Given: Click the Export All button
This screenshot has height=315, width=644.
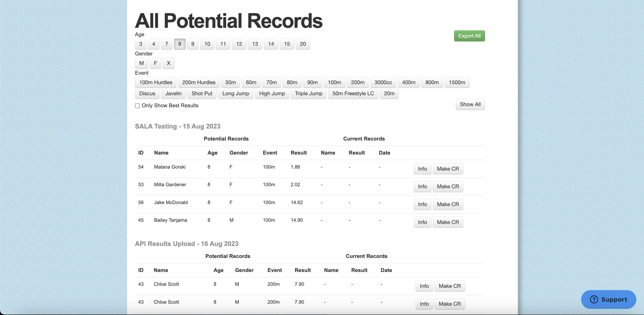Looking at the screenshot, I should (469, 36).
